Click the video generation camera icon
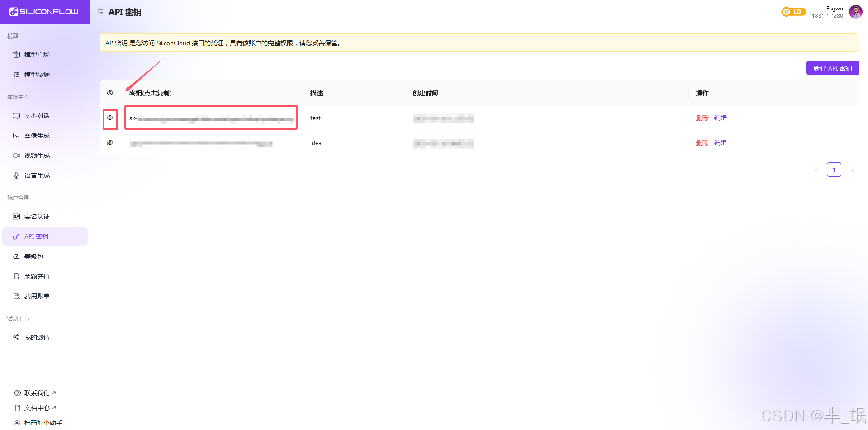Image resolution: width=868 pixels, height=430 pixels. [x=16, y=156]
